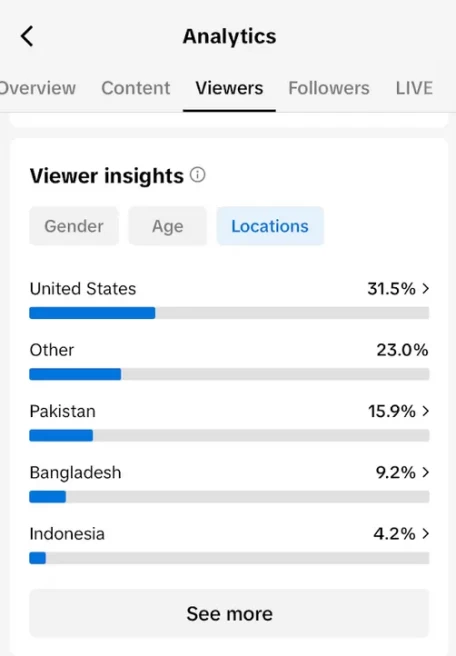Select the Viewers tab
456x656 pixels.
click(229, 88)
